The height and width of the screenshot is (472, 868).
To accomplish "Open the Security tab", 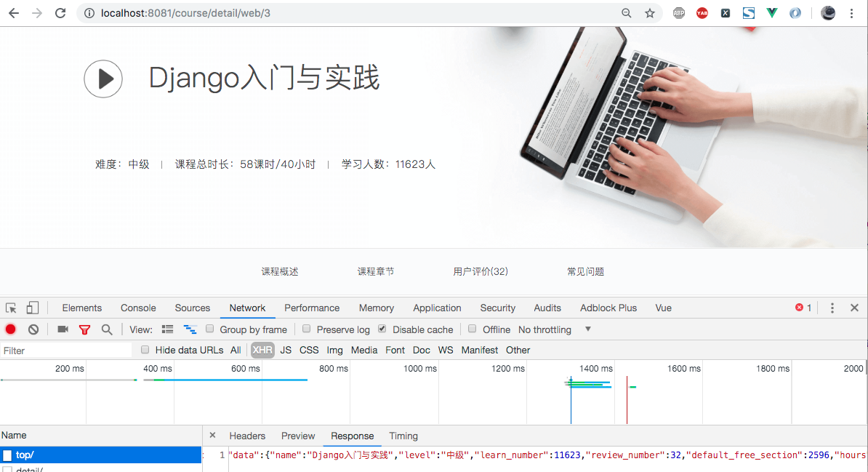I will (498, 308).
